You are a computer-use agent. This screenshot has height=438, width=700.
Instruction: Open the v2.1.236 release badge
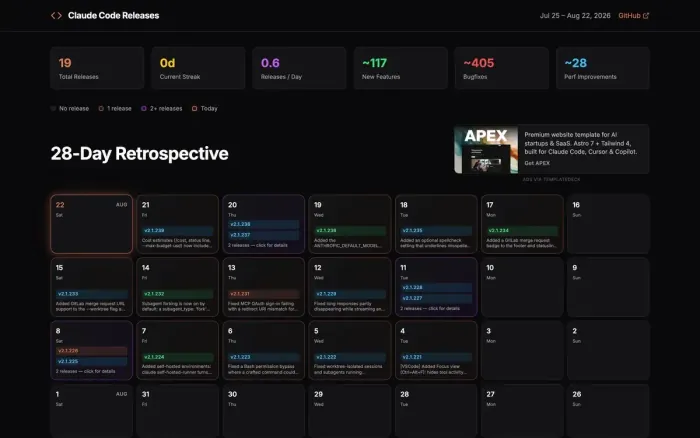[x=350, y=230]
